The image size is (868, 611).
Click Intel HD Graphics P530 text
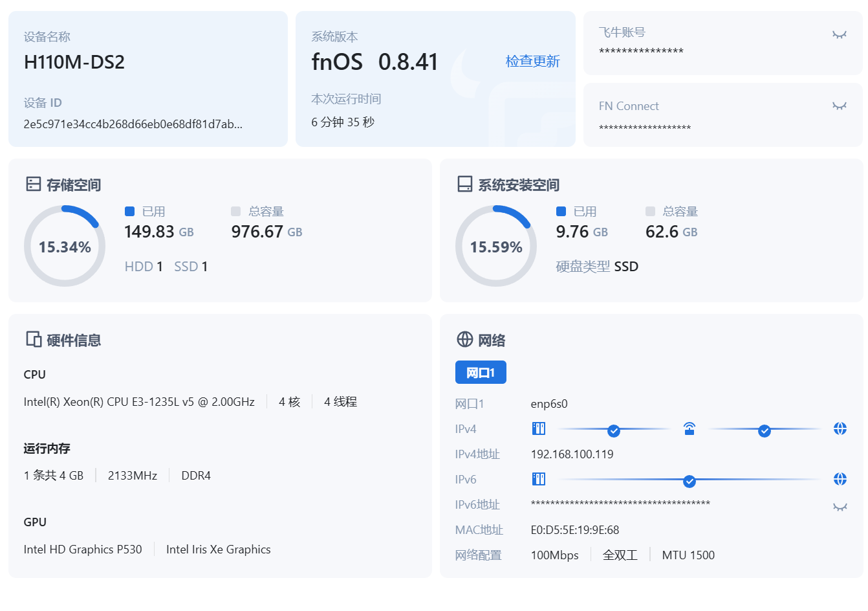(83, 550)
